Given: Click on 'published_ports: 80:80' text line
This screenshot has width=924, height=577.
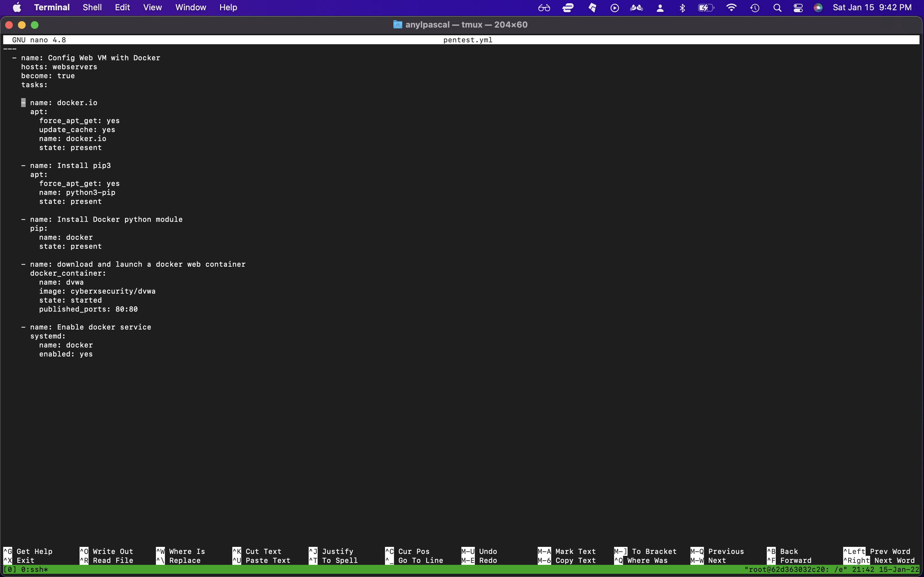Looking at the screenshot, I should pyautogui.click(x=88, y=309).
